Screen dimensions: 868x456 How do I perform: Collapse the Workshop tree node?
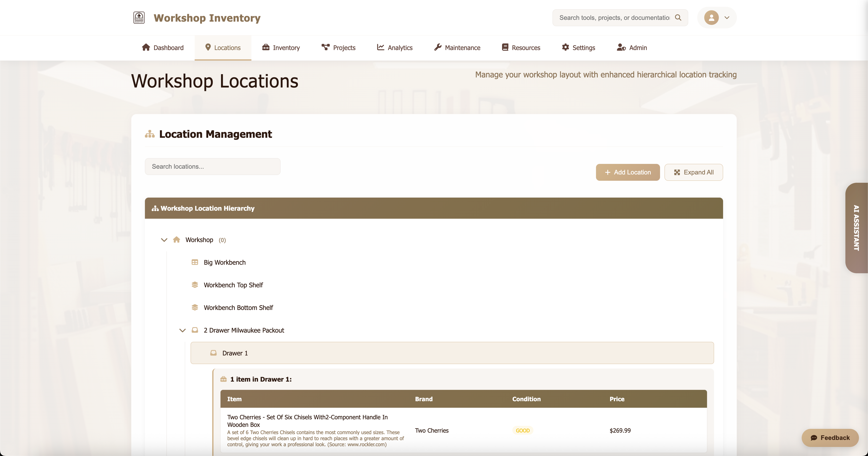pos(164,240)
